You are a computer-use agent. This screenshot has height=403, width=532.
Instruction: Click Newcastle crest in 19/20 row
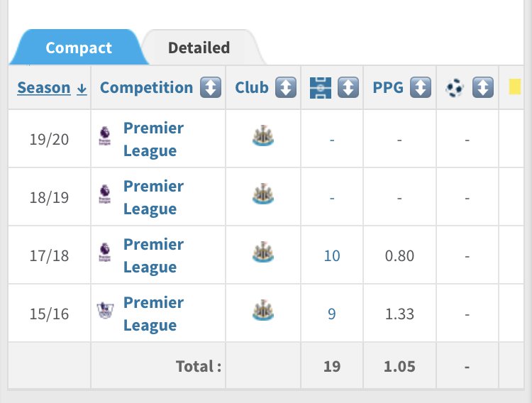263,137
